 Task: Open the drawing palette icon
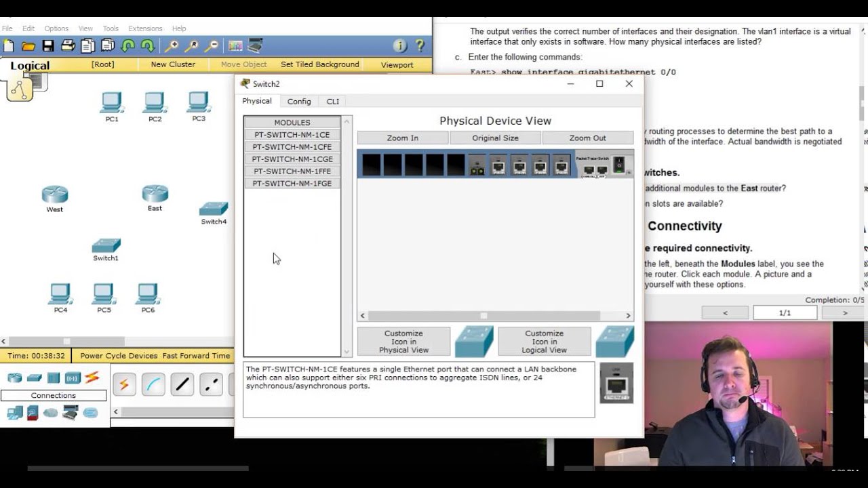pyautogui.click(x=235, y=46)
